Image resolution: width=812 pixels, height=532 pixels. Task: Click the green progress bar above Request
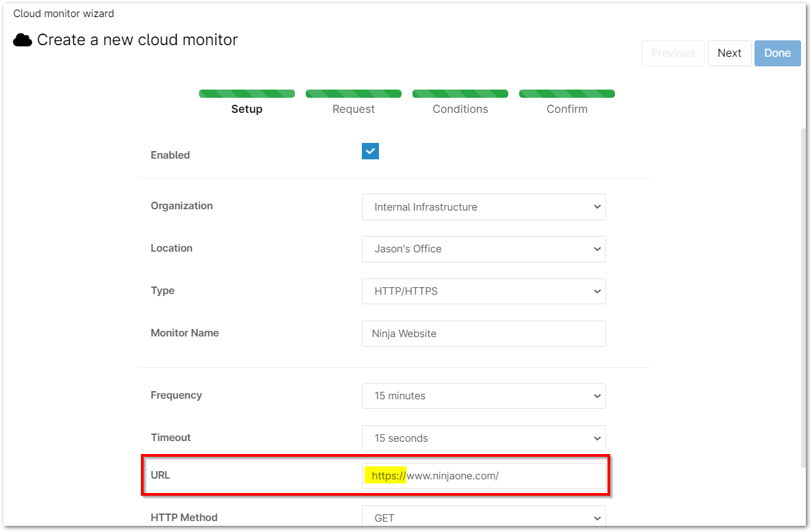354,94
